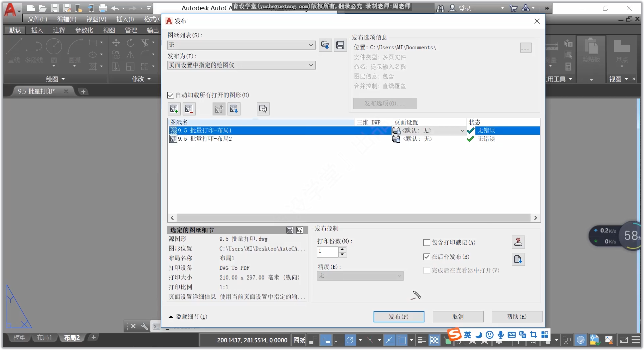
Task: Toggle the ortho mode status bar icon
Action: point(338,340)
